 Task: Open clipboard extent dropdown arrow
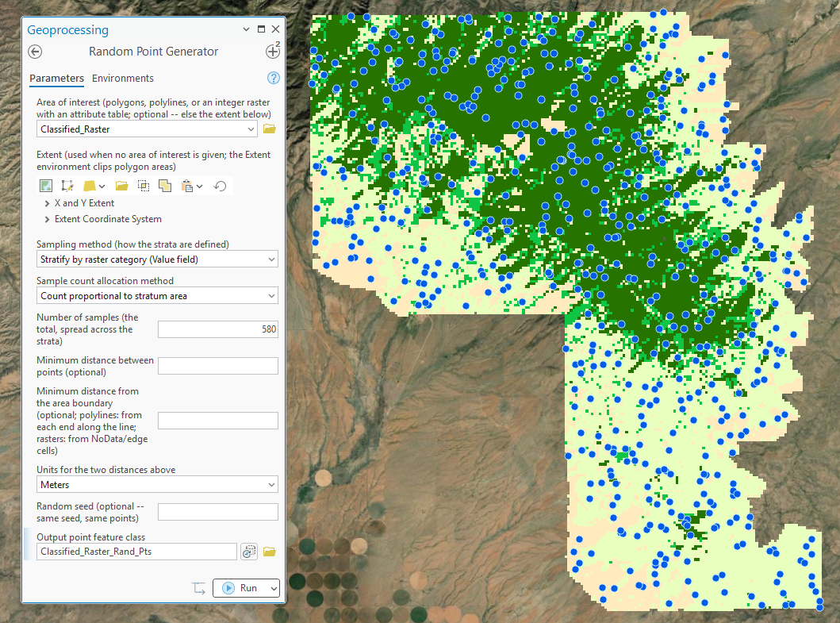tap(199, 186)
